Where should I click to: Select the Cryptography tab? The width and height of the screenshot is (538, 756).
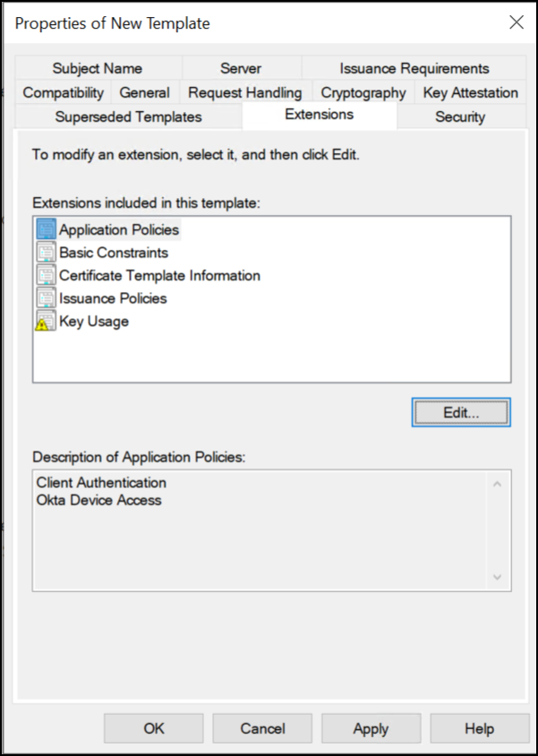363,92
